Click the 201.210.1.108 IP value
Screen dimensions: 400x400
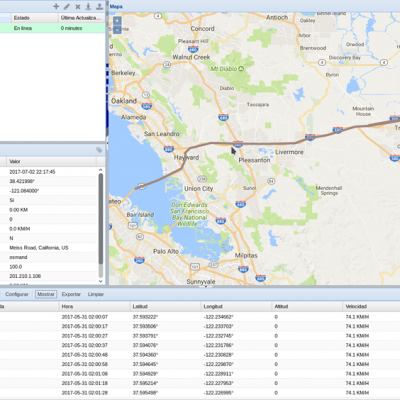click(25, 276)
